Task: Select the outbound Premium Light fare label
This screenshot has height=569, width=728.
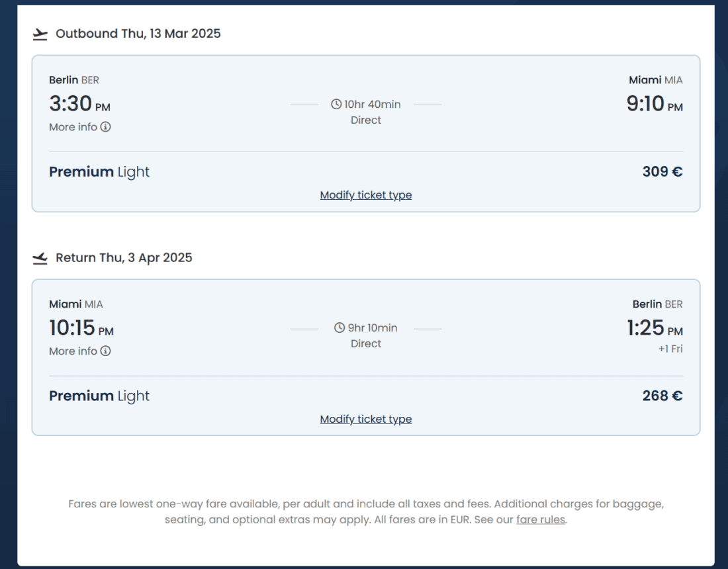Action: click(99, 172)
